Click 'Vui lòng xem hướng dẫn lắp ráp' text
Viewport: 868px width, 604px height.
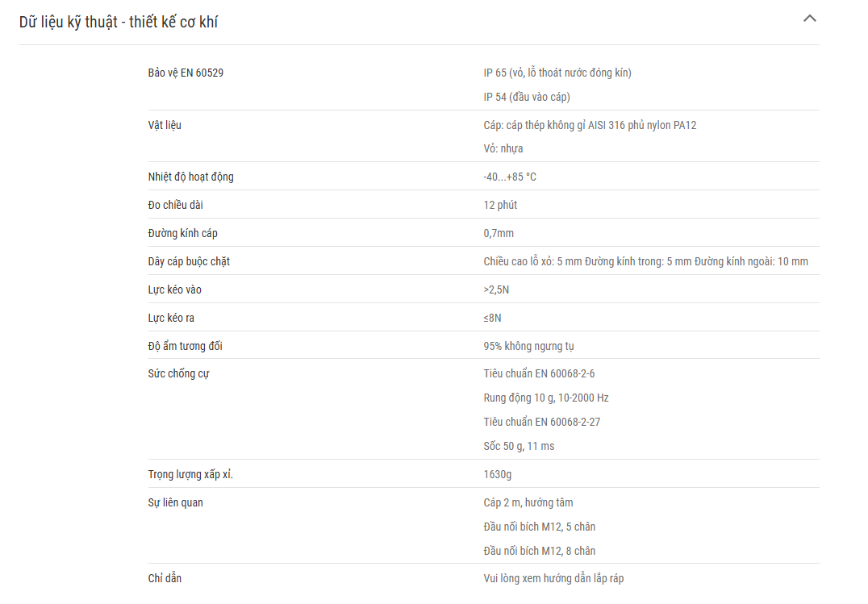[x=553, y=578]
